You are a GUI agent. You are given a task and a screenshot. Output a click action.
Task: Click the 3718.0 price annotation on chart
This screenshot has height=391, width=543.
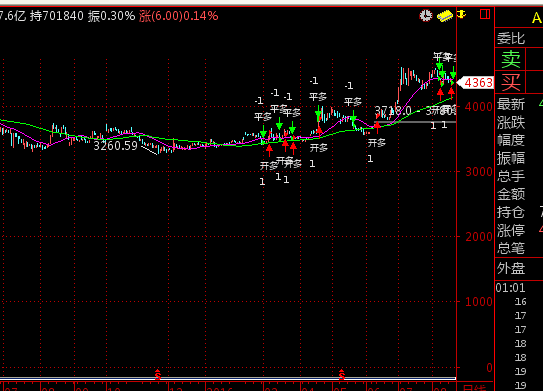[x=393, y=111]
